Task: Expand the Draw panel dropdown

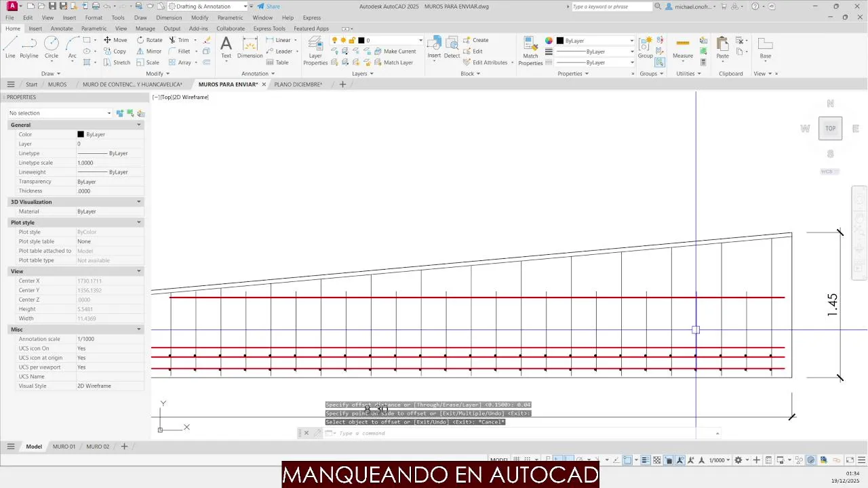Action: coord(51,73)
